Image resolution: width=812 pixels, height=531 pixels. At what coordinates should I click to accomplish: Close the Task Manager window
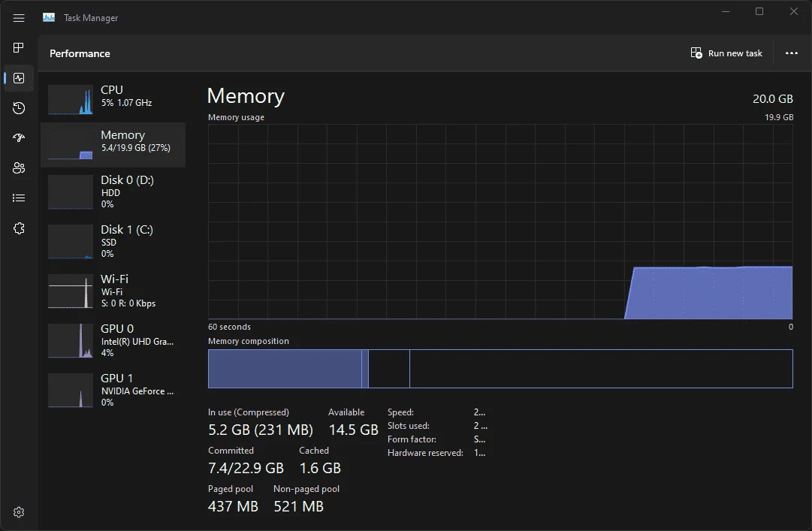coord(793,11)
